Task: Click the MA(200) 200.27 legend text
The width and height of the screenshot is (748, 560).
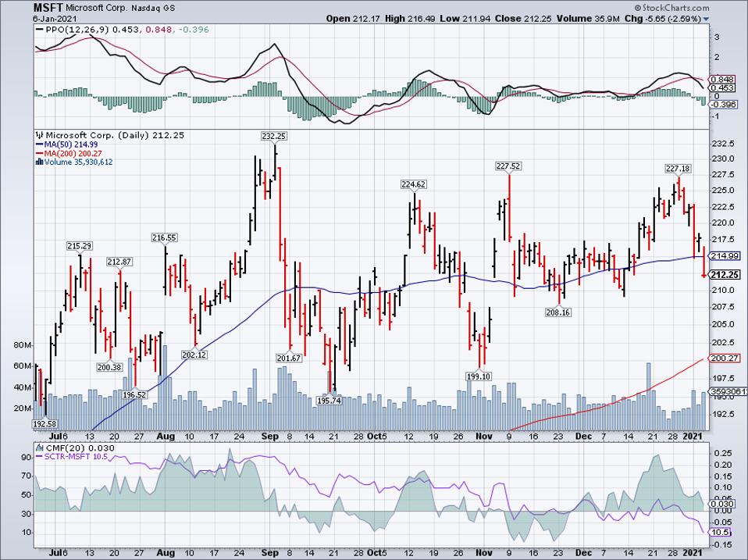Action: click(x=73, y=154)
